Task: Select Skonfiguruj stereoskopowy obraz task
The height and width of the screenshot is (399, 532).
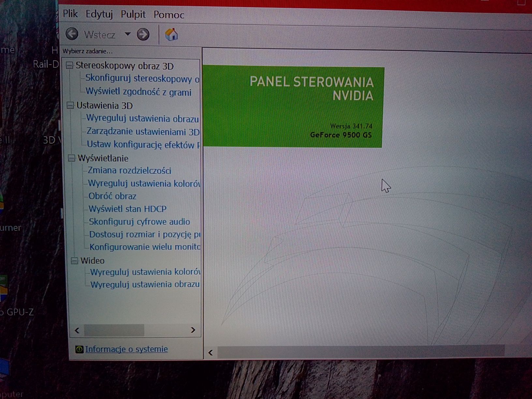Action: coord(142,79)
